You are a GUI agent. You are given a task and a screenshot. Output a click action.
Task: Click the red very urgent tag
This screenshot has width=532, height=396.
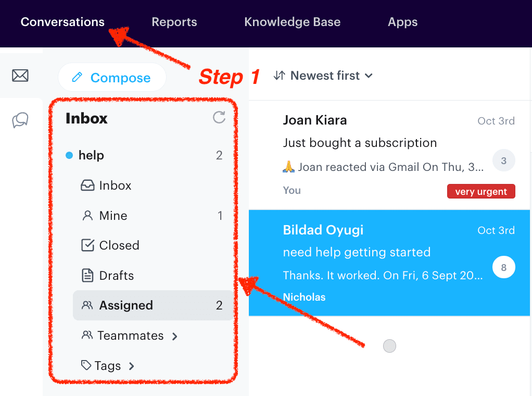[x=480, y=191]
